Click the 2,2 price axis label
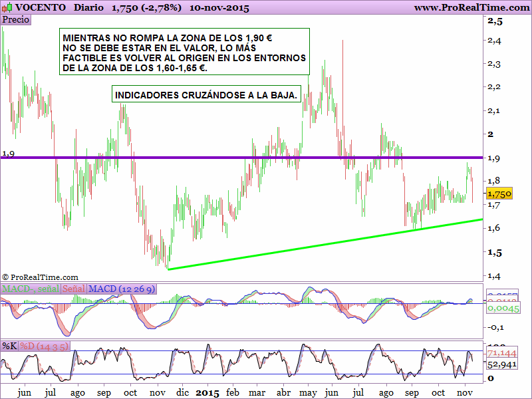This screenshot has height=399, width=532. pyautogui.click(x=494, y=87)
